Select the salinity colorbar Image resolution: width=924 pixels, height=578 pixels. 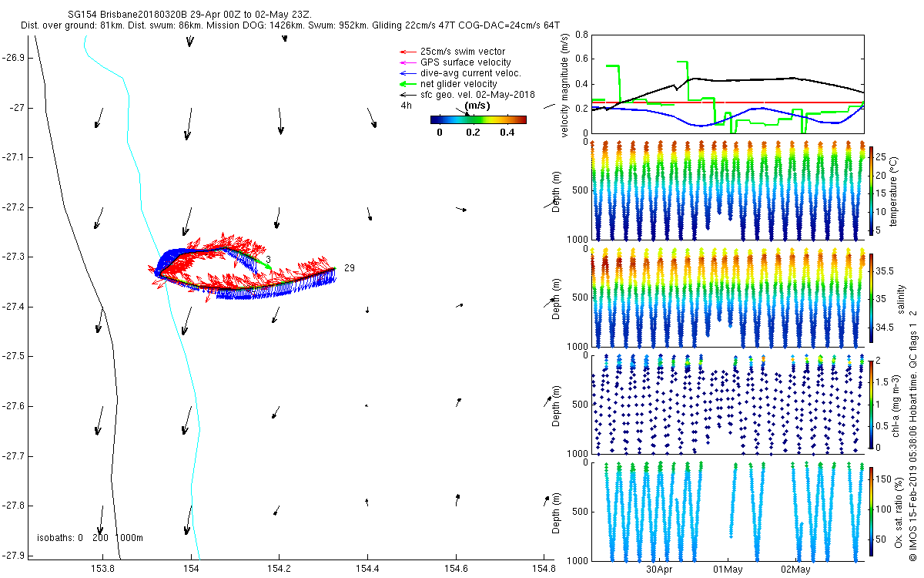tap(872, 298)
